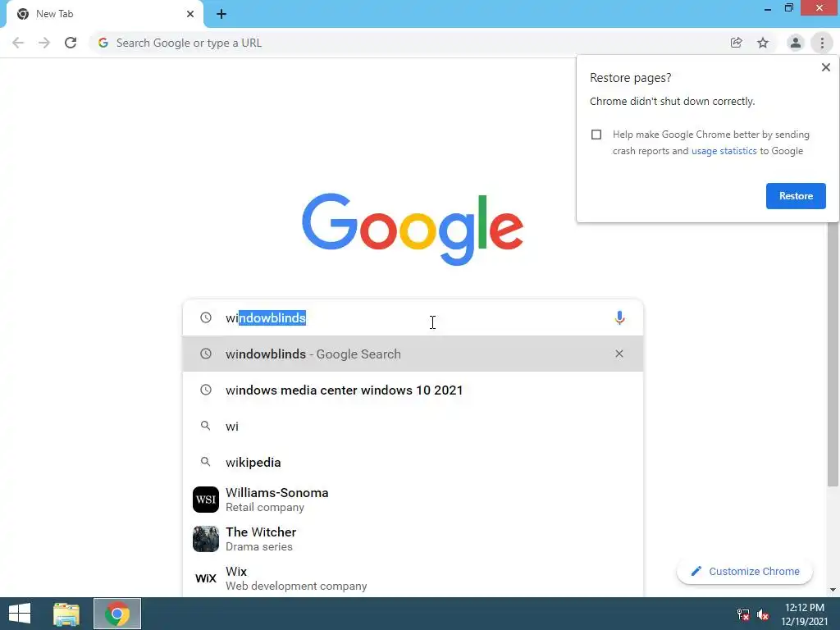Click The Witcher poster thumbnail

[x=206, y=539]
